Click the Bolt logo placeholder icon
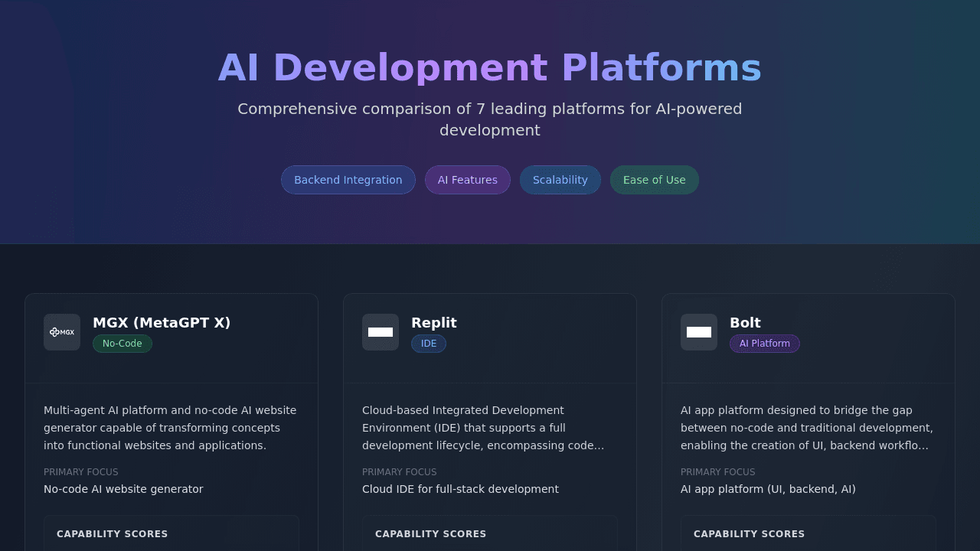The width and height of the screenshot is (980, 551). point(699,332)
